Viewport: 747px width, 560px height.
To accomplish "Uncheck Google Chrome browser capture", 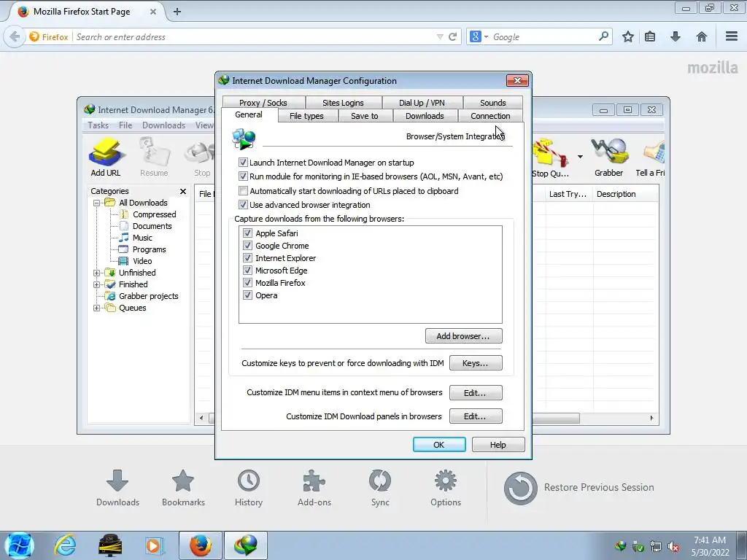I will click(247, 245).
